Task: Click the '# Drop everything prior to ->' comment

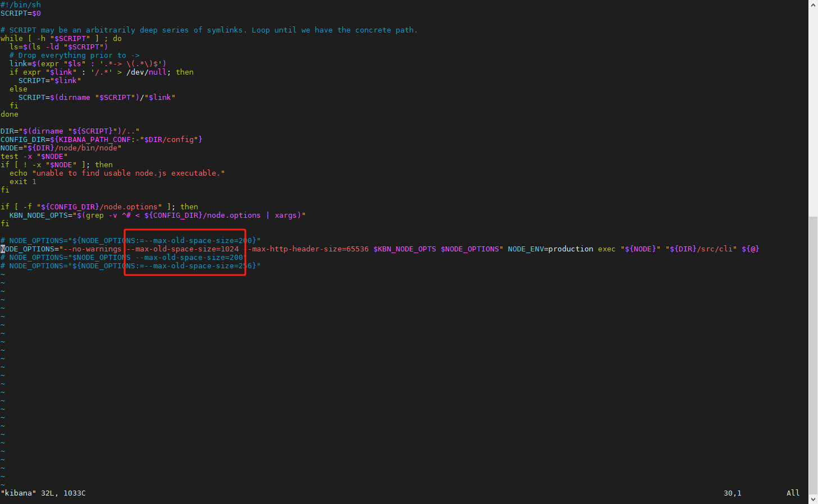Action: (x=74, y=55)
